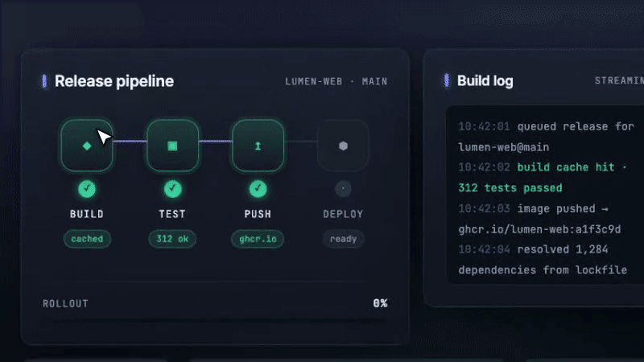Click the green checkmark above PUSH label
The image size is (644, 362).
click(258, 189)
